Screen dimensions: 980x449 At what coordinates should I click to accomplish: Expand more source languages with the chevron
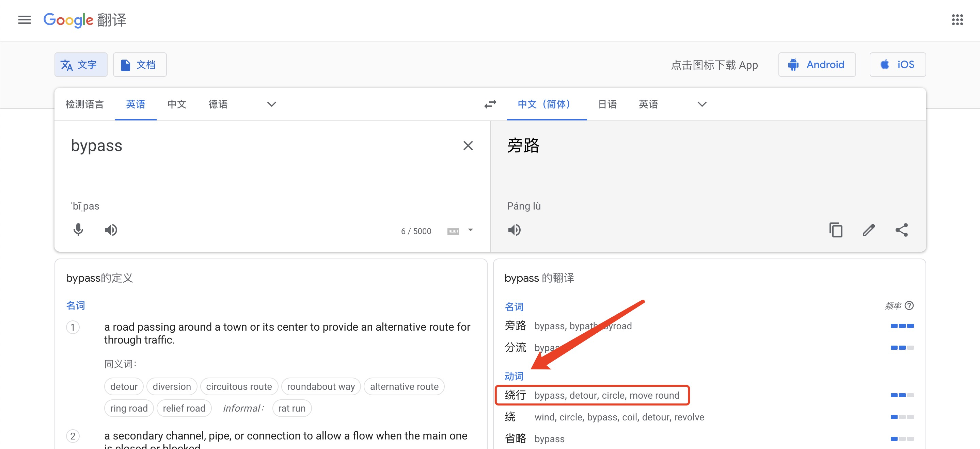pos(271,104)
